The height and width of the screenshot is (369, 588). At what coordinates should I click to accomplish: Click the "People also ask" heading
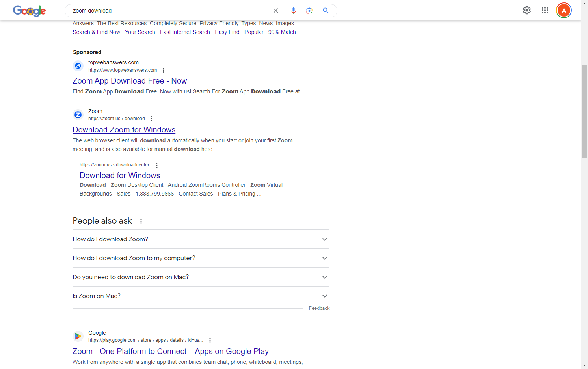click(102, 221)
